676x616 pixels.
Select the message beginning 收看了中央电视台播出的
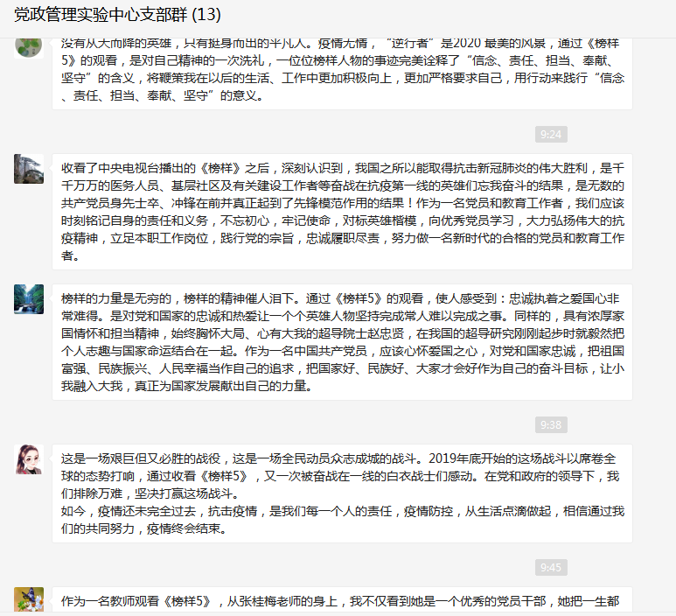tap(342, 212)
